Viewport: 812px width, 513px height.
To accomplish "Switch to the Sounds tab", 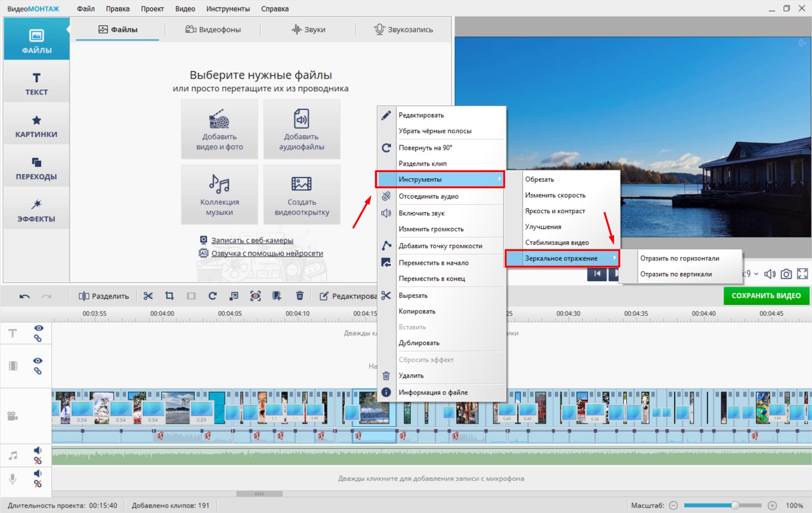I will [x=309, y=30].
